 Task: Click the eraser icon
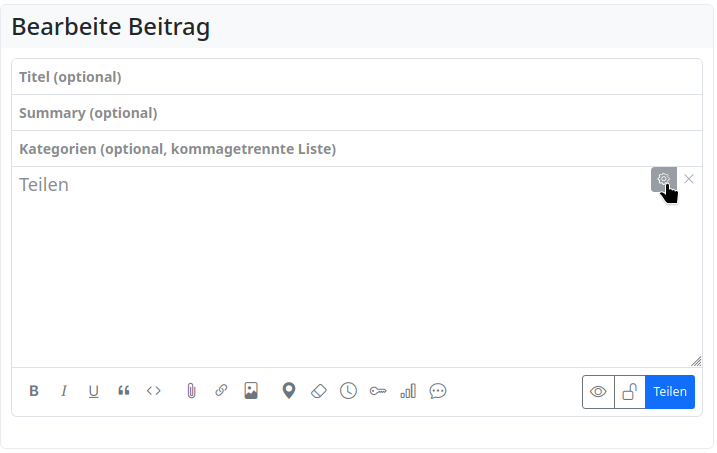pyautogui.click(x=318, y=391)
